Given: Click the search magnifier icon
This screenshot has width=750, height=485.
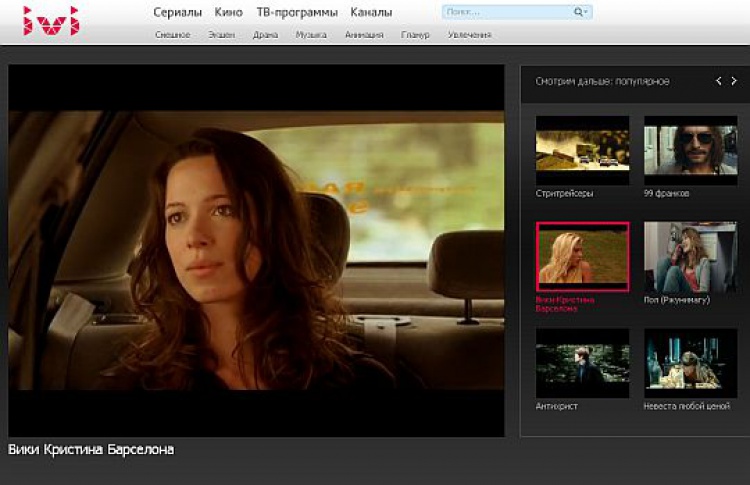Looking at the screenshot, I should [578, 12].
